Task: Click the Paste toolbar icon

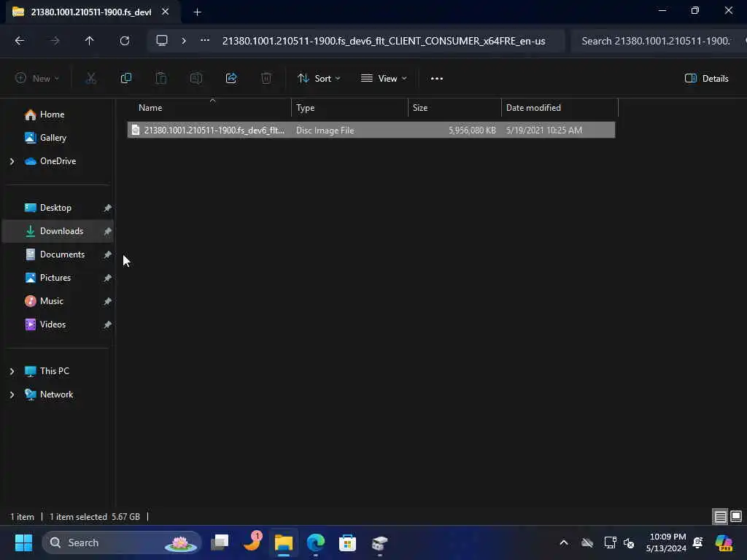Action: (161, 79)
